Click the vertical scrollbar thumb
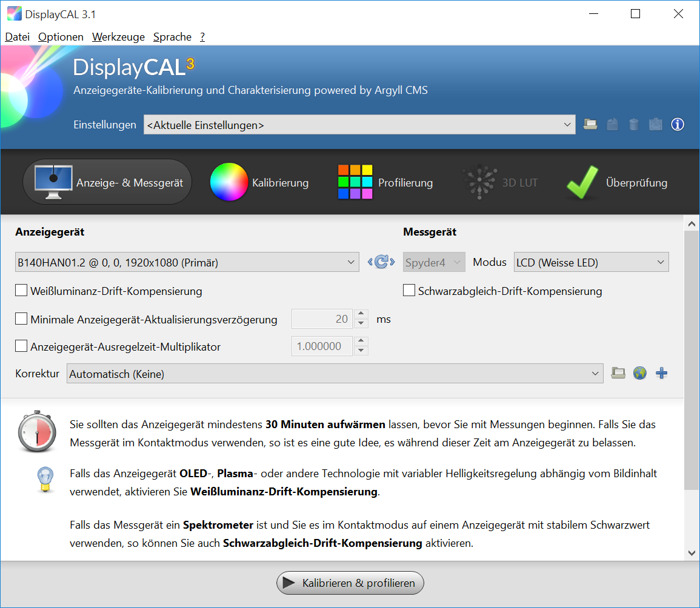The height and width of the screenshot is (608, 700). click(x=692, y=360)
